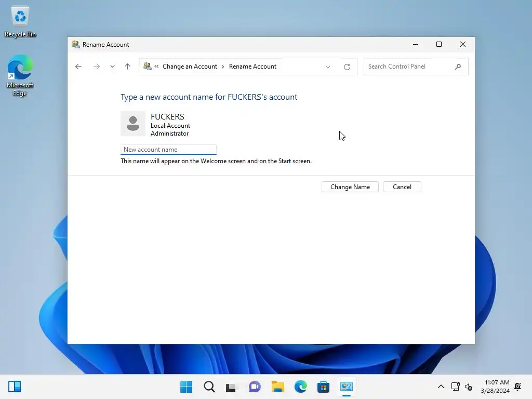Close the Rename Account window
532x399 pixels.
coord(463,45)
